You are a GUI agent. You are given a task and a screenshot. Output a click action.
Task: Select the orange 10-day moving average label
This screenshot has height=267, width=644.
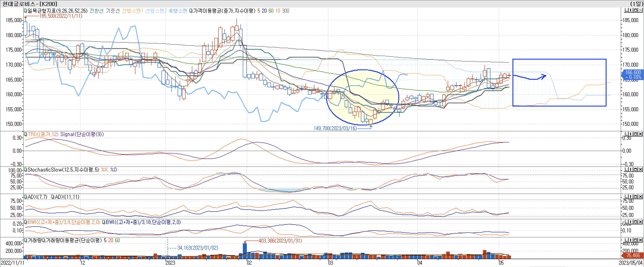[278, 11]
